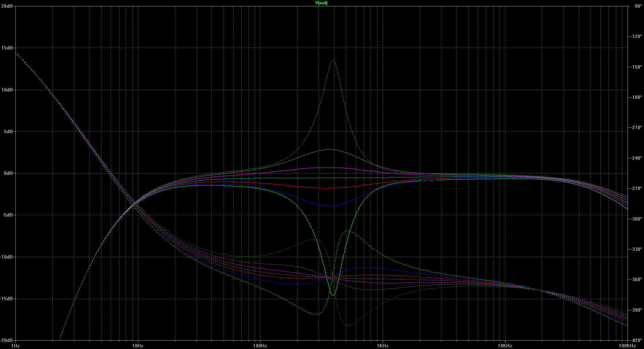Click the -180° phase axis label
Viewport: 644px width, 349px height.
point(636,97)
